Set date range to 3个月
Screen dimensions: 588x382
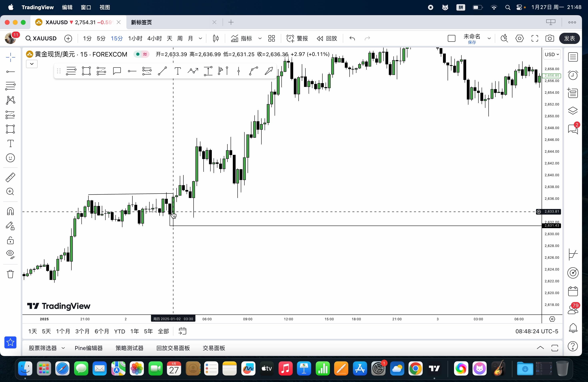pyautogui.click(x=82, y=331)
